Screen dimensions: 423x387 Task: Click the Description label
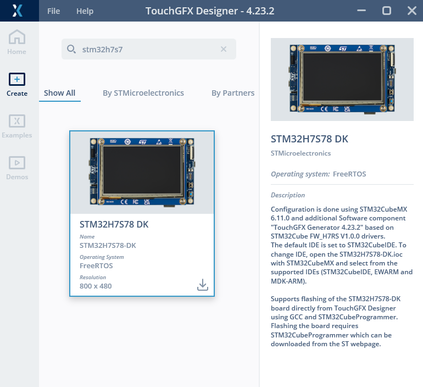288,195
